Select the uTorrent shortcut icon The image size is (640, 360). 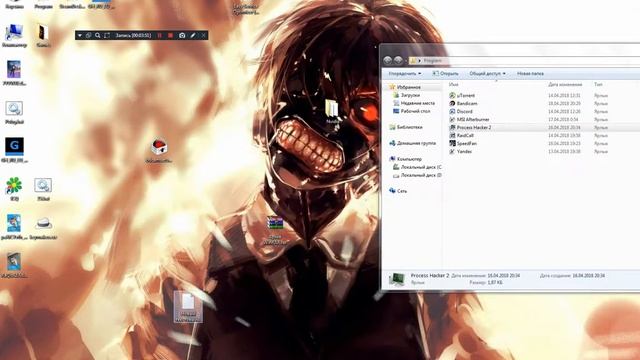coord(452,95)
